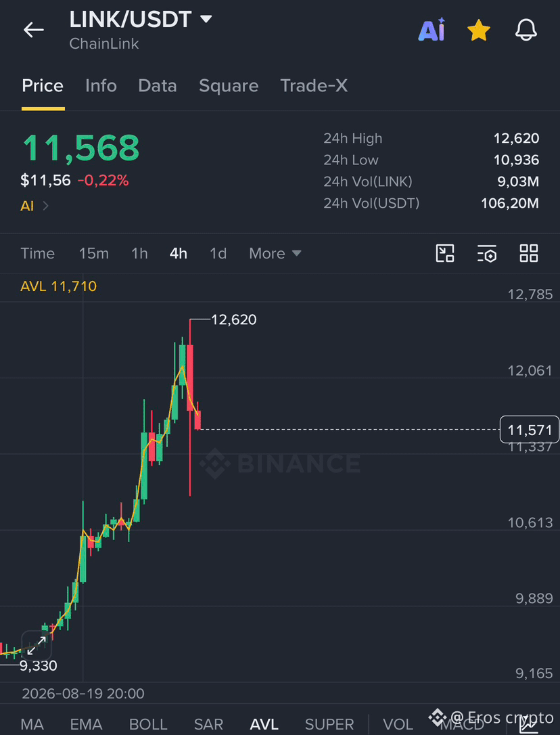The height and width of the screenshot is (735, 560).
Task: Tap the 10,613 price axis label
Action: tap(530, 522)
